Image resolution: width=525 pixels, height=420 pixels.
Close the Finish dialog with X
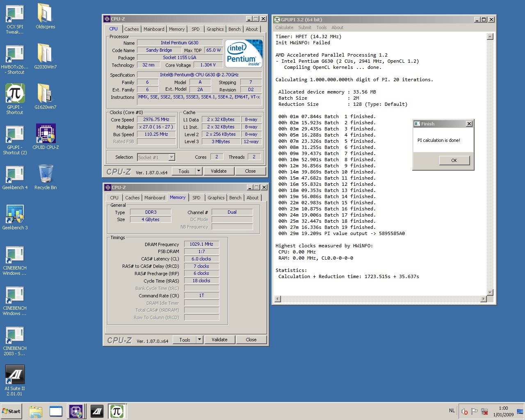point(469,123)
